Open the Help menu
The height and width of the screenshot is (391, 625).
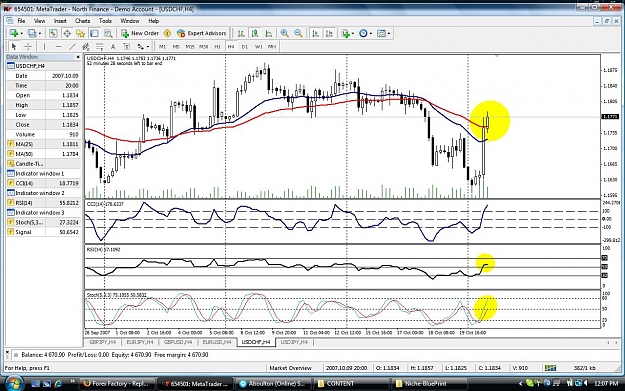[153, 21]
